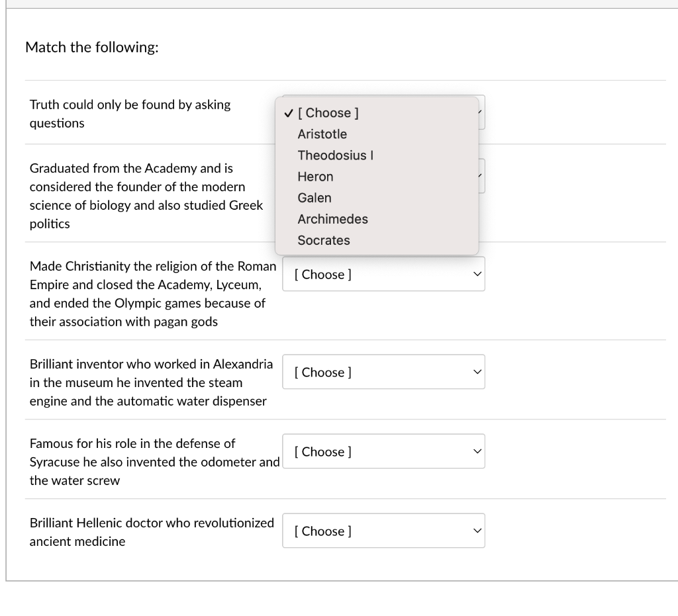
Task: Open dropdown for the defense of Syracuse question
Action: [383, 451]
